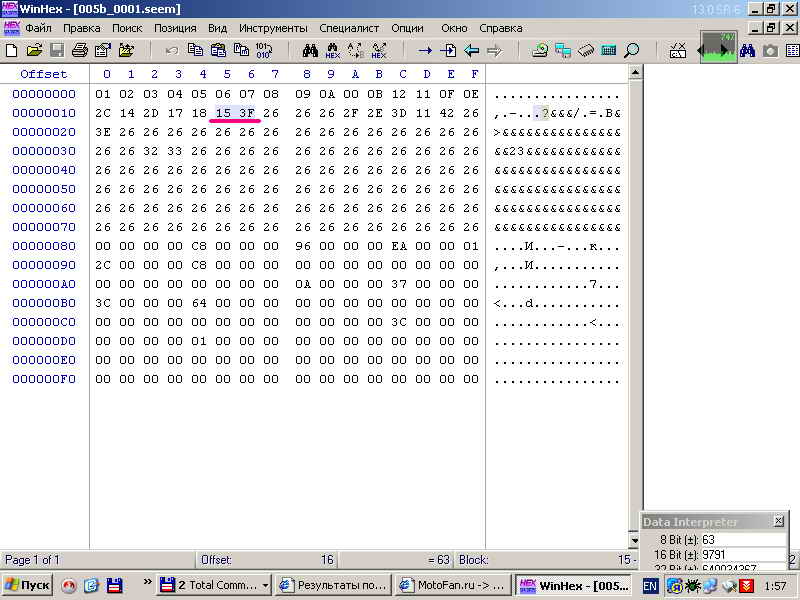This screenshot has height=600, width=800.
Task: Open Find Hex Values binoculars icon
Action: [333, 50]
